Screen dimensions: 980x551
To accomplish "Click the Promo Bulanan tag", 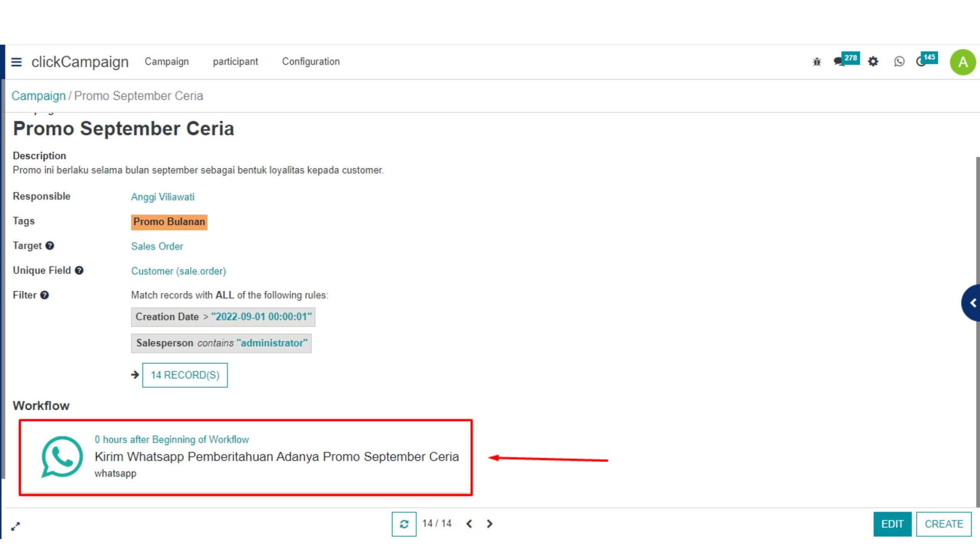I will (x=169, y=222).
